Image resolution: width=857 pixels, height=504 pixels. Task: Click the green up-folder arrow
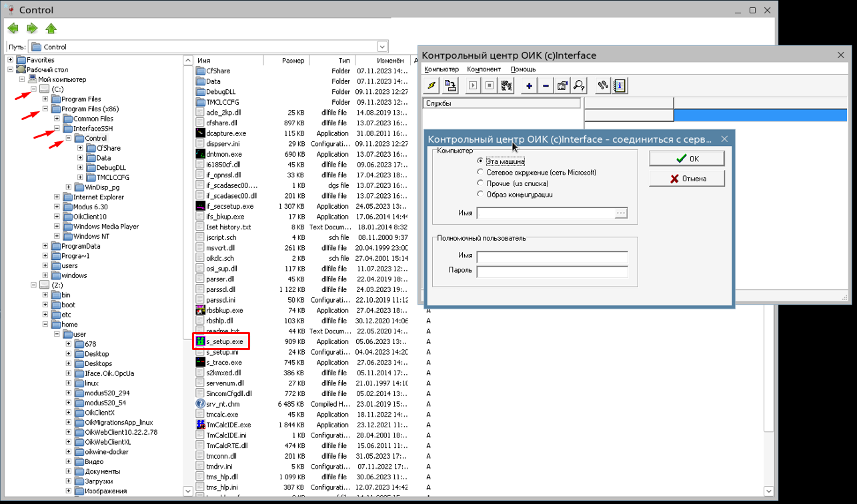click(x=51, y=28)
